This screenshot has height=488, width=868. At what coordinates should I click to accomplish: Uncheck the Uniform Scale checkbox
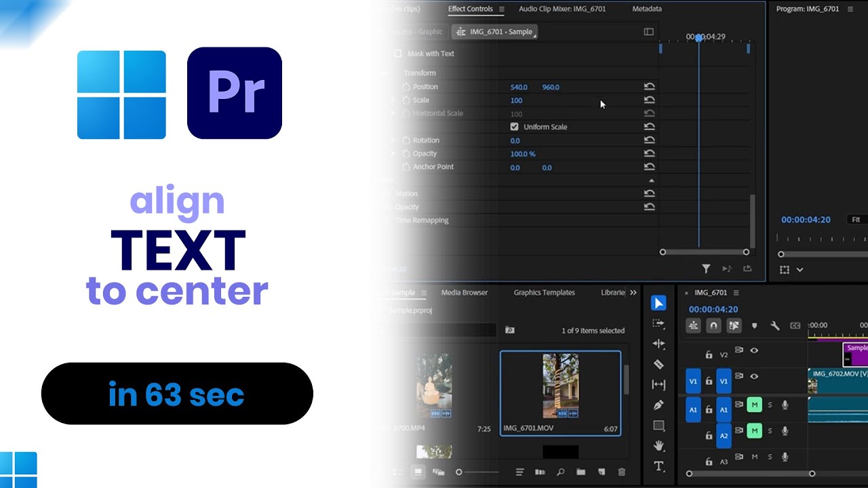click(x=514, y=127)
